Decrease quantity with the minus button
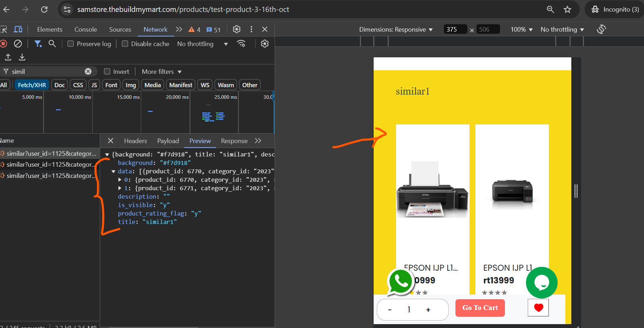 390,310
